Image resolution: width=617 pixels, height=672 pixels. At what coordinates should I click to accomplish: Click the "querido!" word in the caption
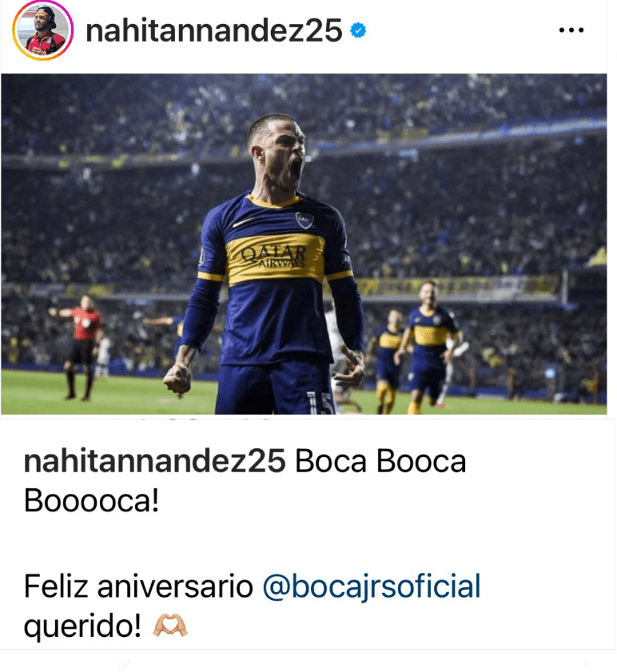pyautogui.click(x=82, y=626)
